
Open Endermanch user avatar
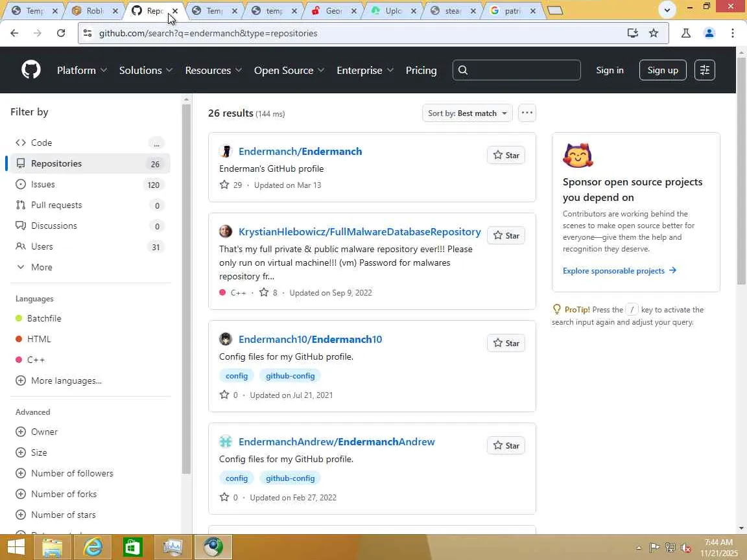226,152
